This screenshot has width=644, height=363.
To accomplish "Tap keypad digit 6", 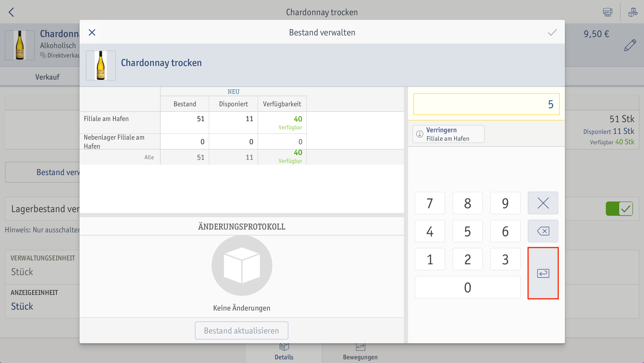I will [505, 231].
